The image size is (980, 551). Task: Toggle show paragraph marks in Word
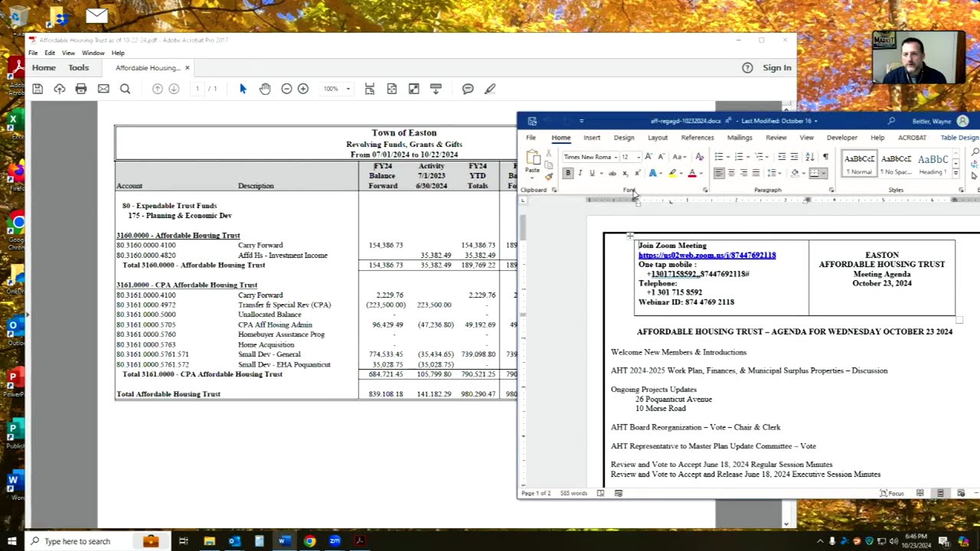point(825,157)
